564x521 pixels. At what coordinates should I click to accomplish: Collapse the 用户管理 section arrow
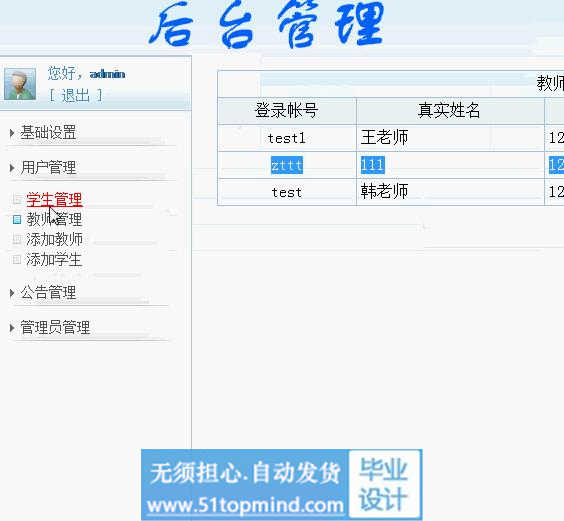(x=12, y=168)
